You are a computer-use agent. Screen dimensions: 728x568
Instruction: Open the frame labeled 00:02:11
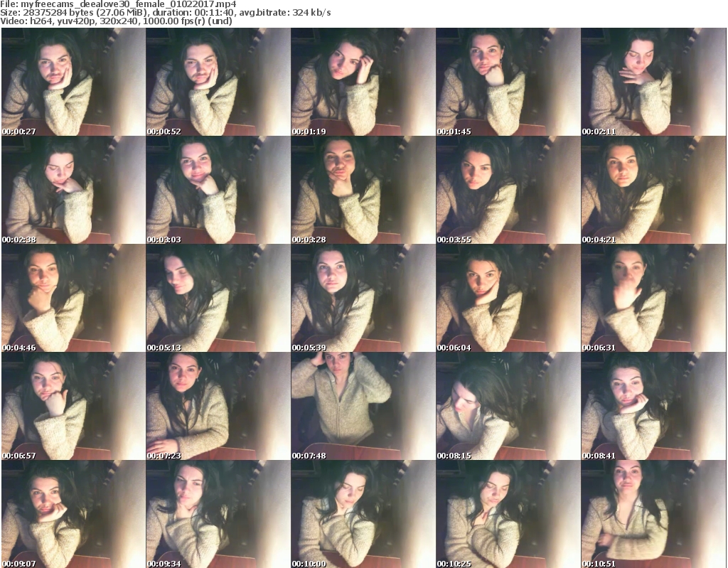(x=653, y=82)
